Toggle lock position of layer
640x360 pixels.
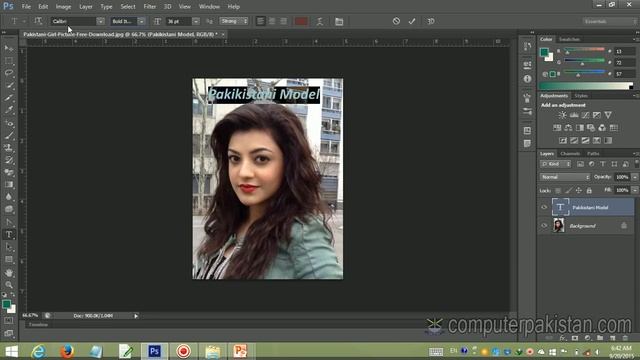pyautogui.click(x=578, y=191)
